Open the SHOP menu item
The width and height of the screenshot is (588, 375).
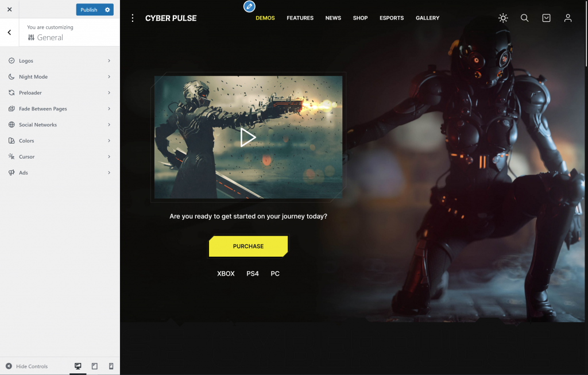coord(360,18)
